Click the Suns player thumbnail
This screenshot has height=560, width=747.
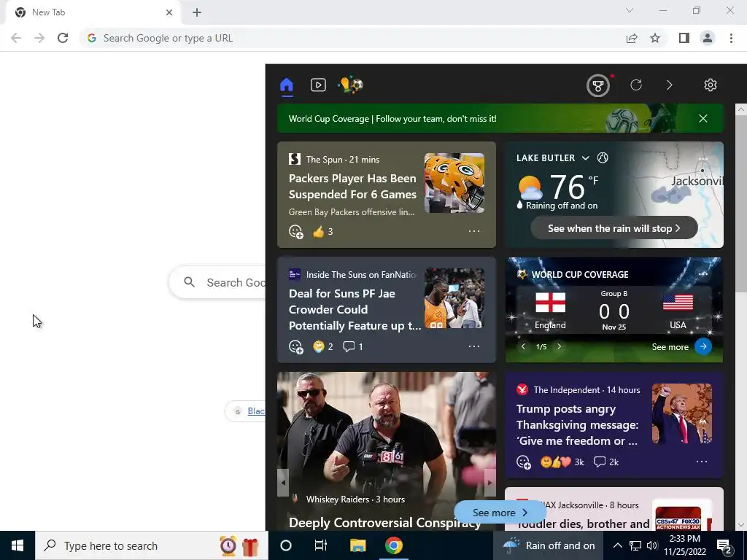point(454,298)
